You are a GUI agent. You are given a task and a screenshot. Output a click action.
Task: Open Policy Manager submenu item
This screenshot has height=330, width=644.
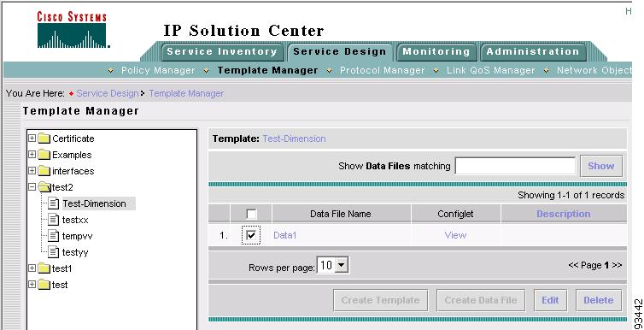pyautogui.click(x=158, y=70)
